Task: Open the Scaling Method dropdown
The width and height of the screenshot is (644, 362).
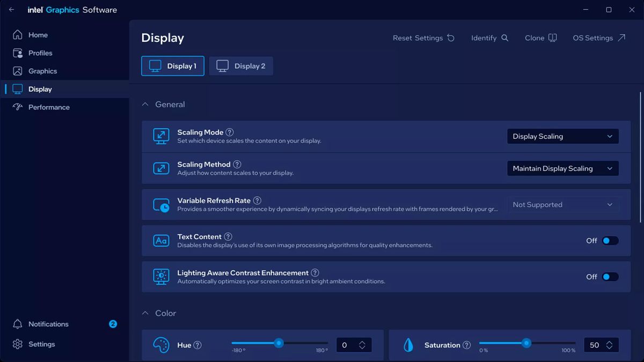Action: coord(562,168)
